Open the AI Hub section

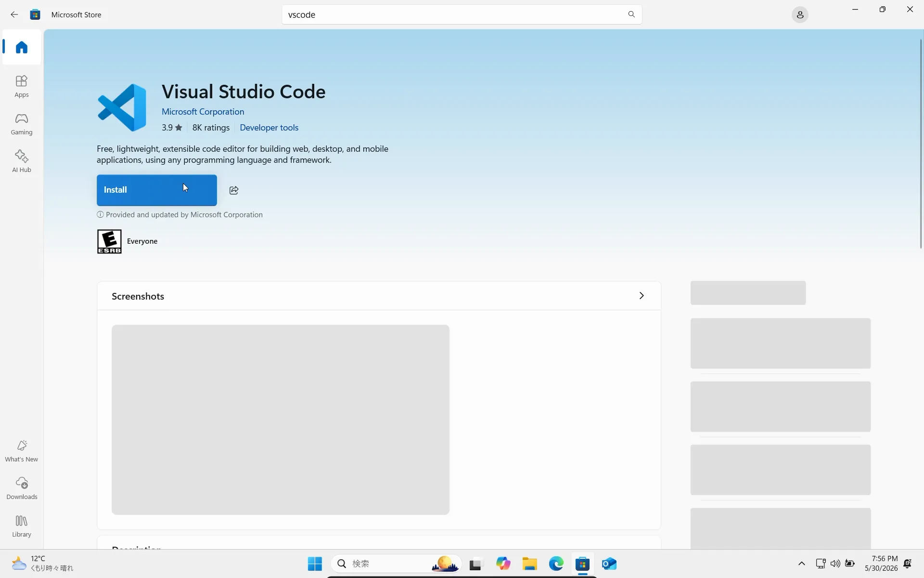22,162
